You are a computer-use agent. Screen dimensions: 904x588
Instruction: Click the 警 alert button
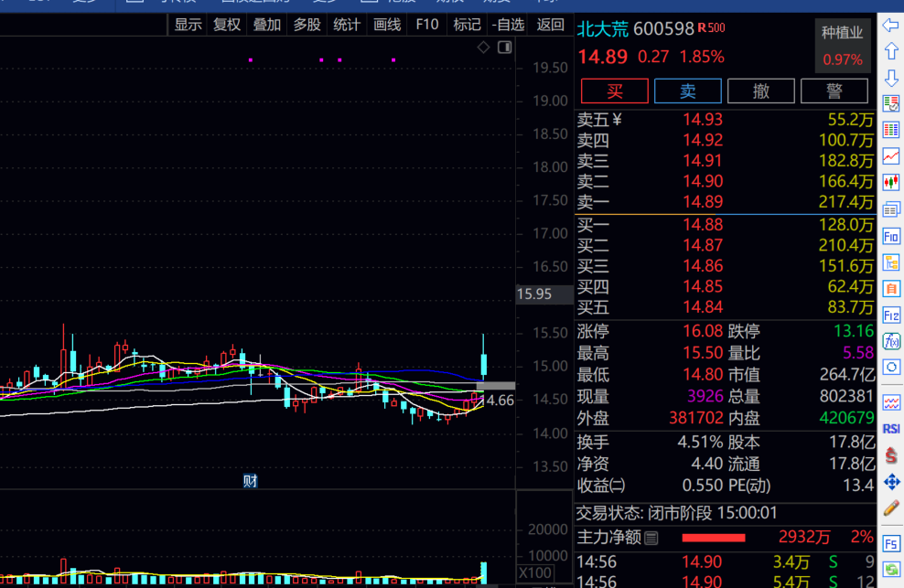[x=834, y=91]
